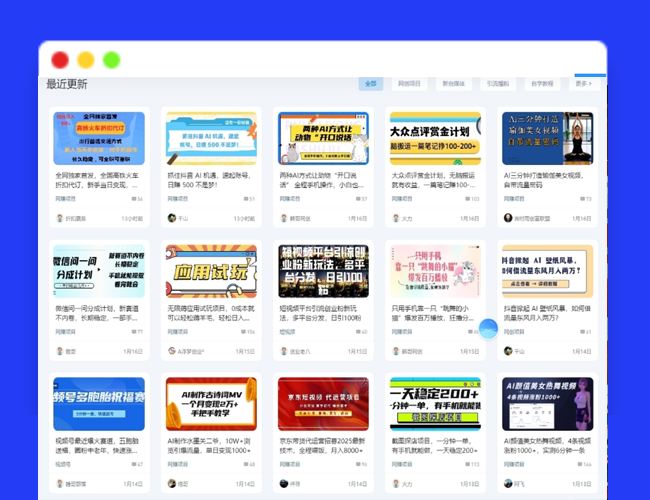
Task: Click the green window maximize dot
Action: point(112,60)
